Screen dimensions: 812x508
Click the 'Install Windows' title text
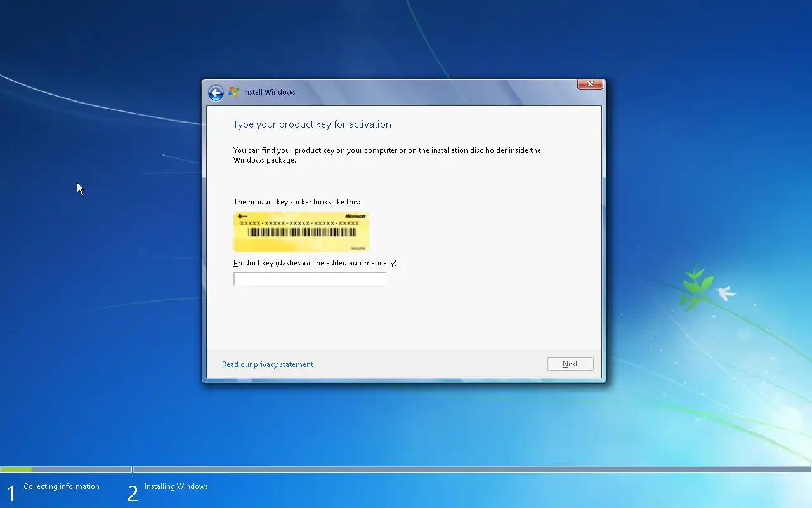269,92
